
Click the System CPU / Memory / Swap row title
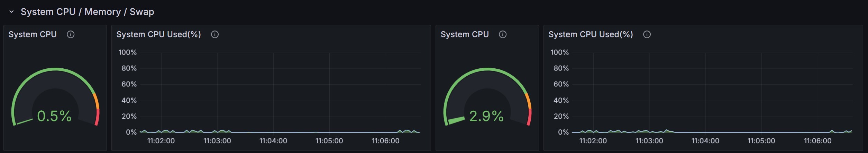coord(87,12)
